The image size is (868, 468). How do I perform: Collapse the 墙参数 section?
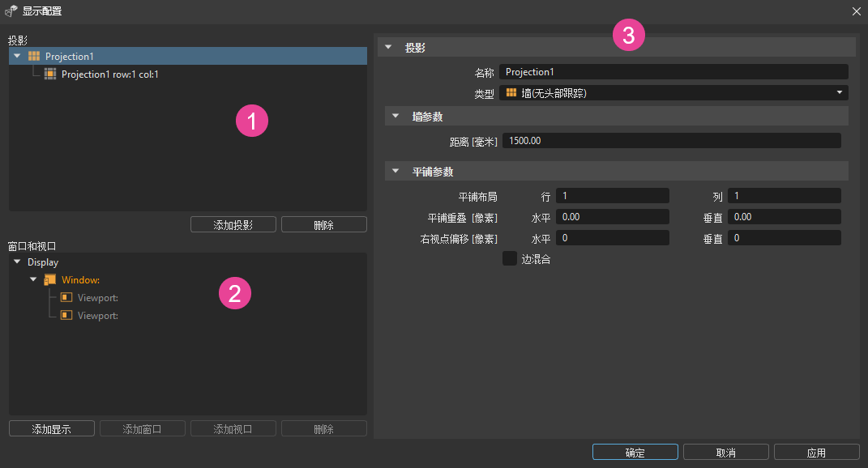(395, 116)
